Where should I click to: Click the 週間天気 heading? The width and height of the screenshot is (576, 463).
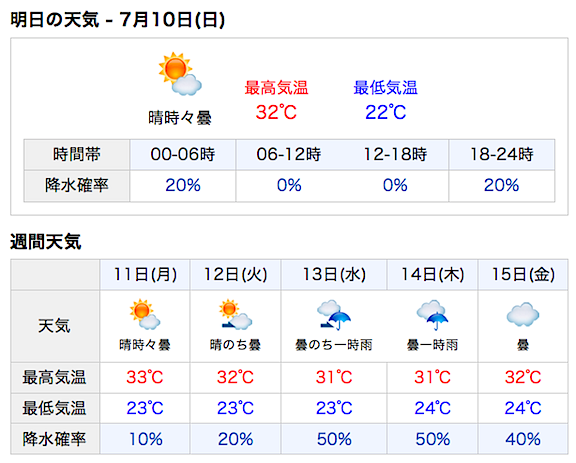click(x=46, y=241)
